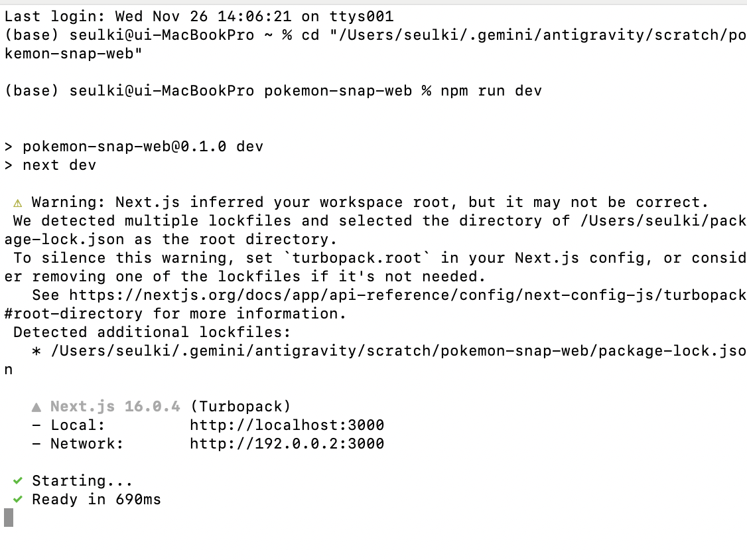
Task: Click the yellow warning triangle icon
Action: pyautogui.click(x=18, y=204)
